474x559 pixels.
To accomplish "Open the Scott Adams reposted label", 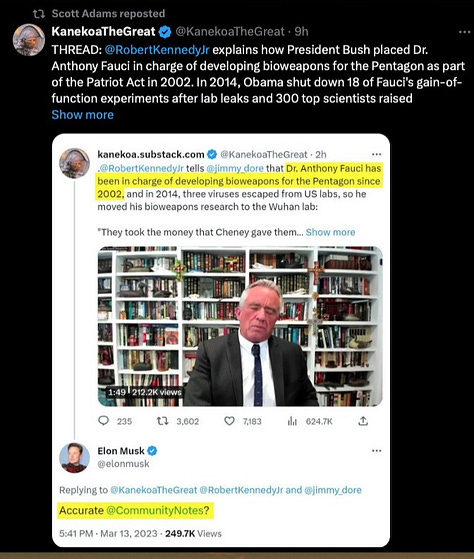I will pyautogui.click(x=108, y=14).
